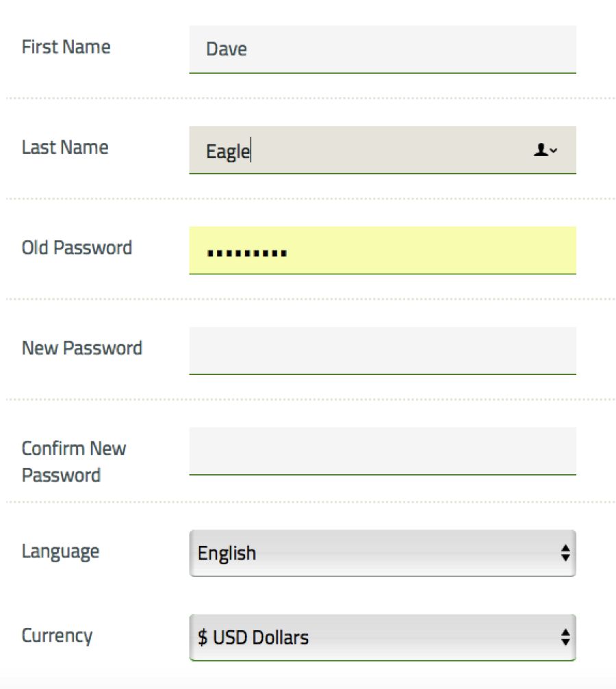Click into the Last Name input field
This screenshot has width=616, height=689.
(383, 150)
